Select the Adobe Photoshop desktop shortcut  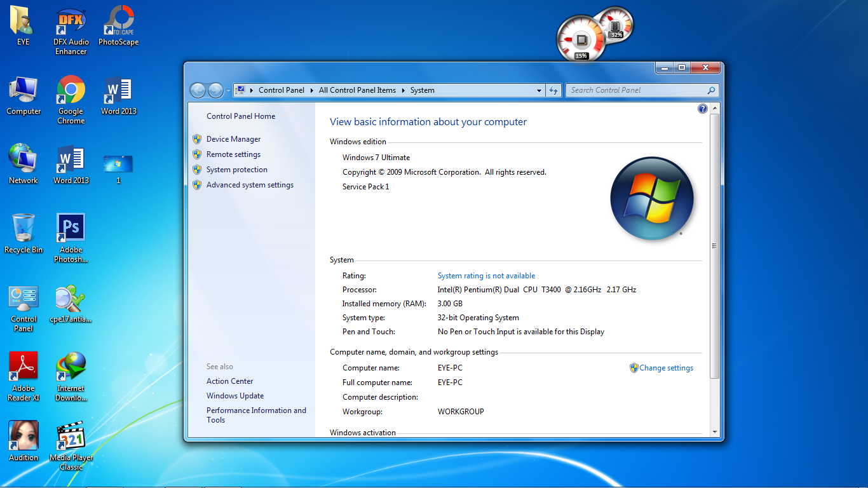[x=71, y=238]
